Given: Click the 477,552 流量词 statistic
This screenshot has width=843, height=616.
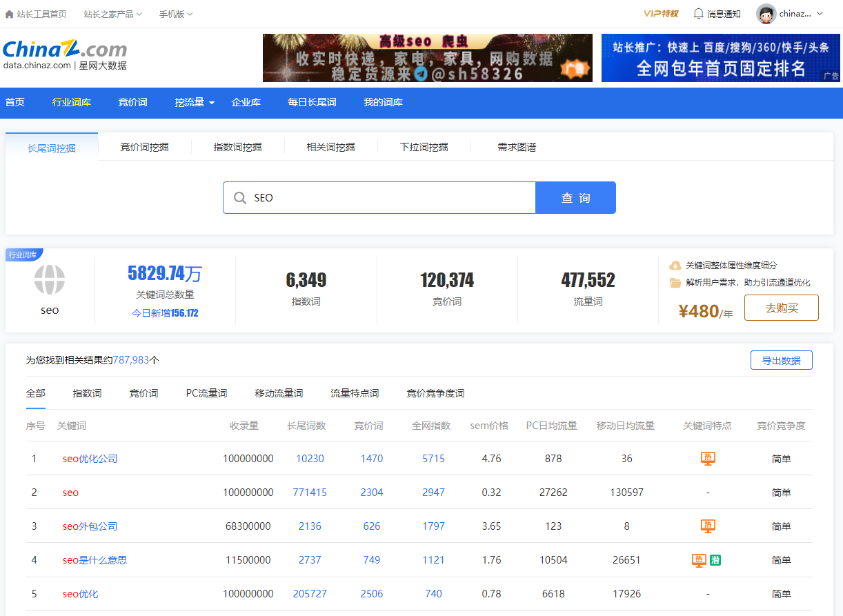Looking at the screenshot, I should tap(588, 280).
